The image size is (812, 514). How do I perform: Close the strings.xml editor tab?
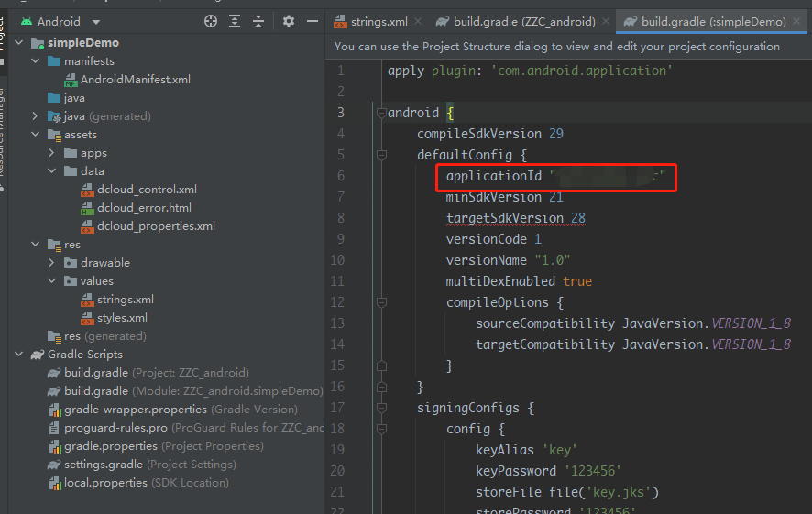click(x=418, y=21)
